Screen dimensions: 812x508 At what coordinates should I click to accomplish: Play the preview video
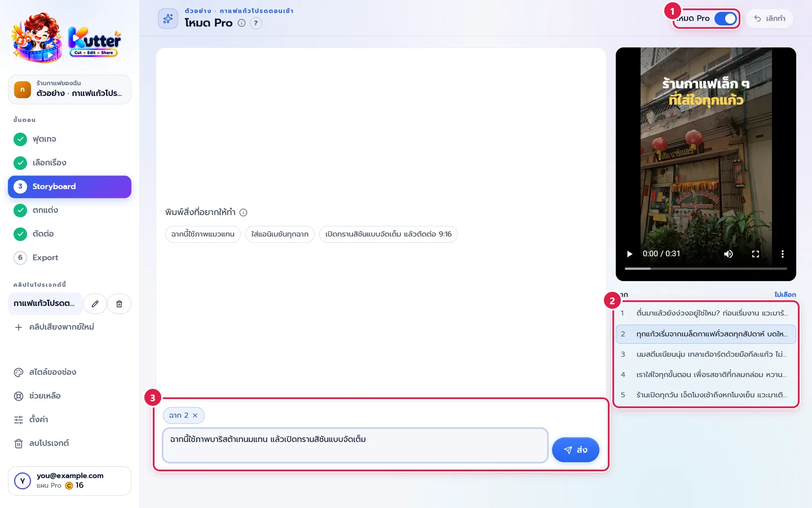[x=630, y=254]
